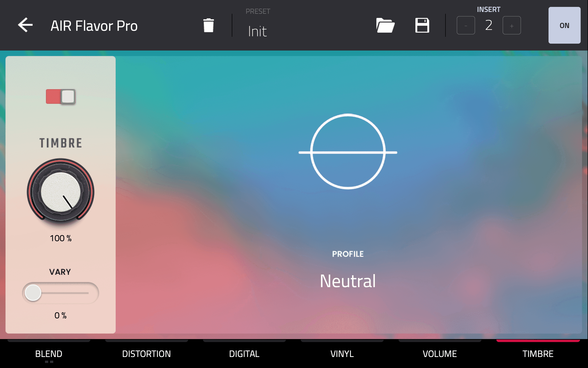The height and width of the screenshot is (368, 588).
Task: Delete plugin with trash icon
Action: click(x=208, y=25)
